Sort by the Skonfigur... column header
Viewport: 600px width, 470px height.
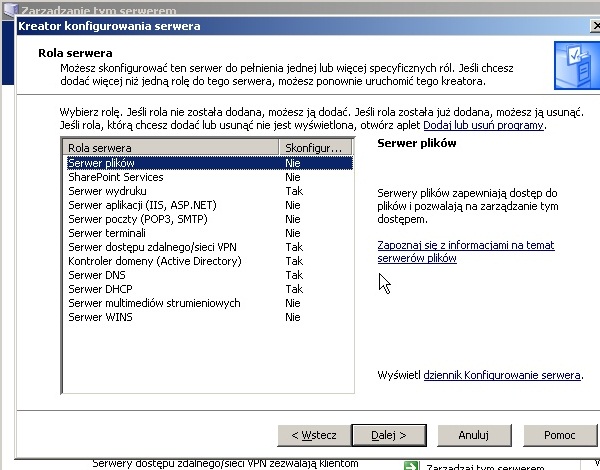pyautogui.click(x=315, y=148)
